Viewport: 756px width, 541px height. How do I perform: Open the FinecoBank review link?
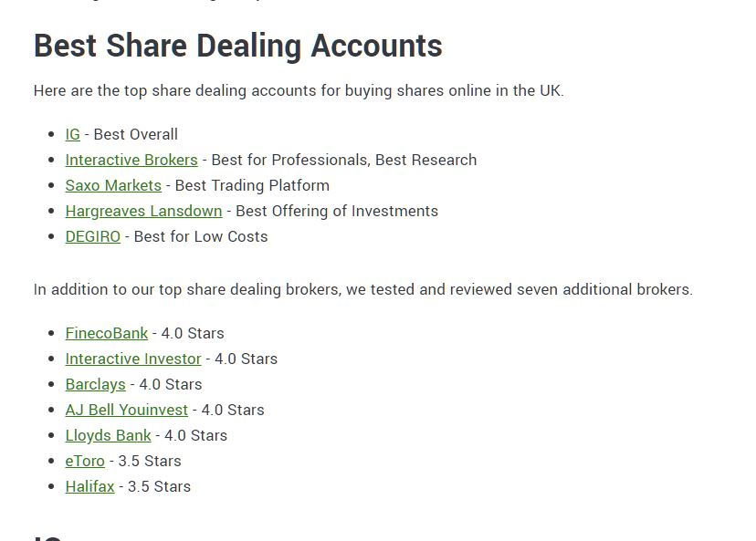[x=107, y=333]
